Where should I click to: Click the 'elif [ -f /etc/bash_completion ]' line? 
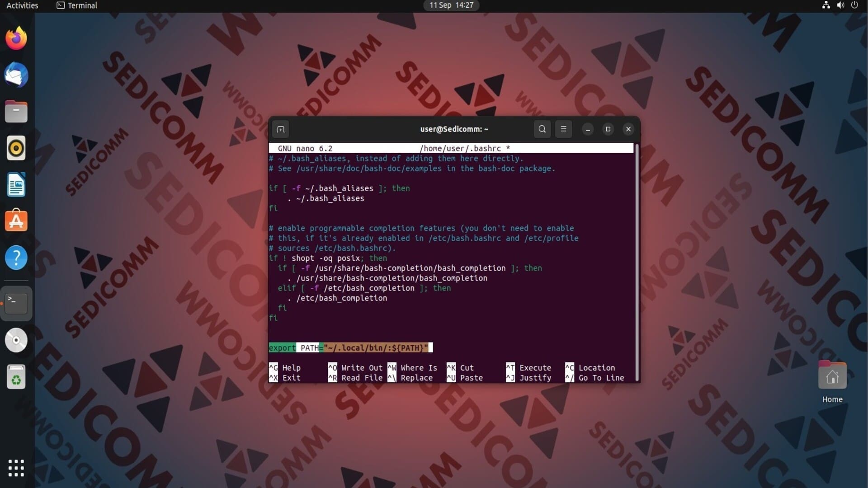[364, 288]
